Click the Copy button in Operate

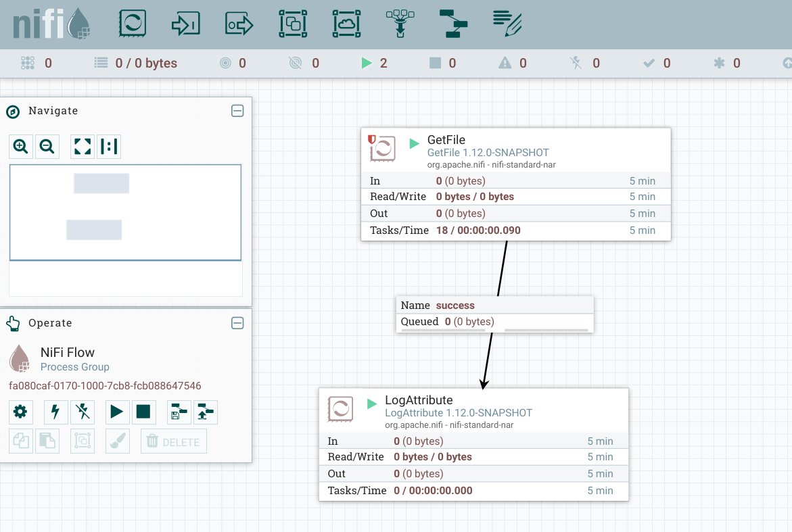coord(21,441)
